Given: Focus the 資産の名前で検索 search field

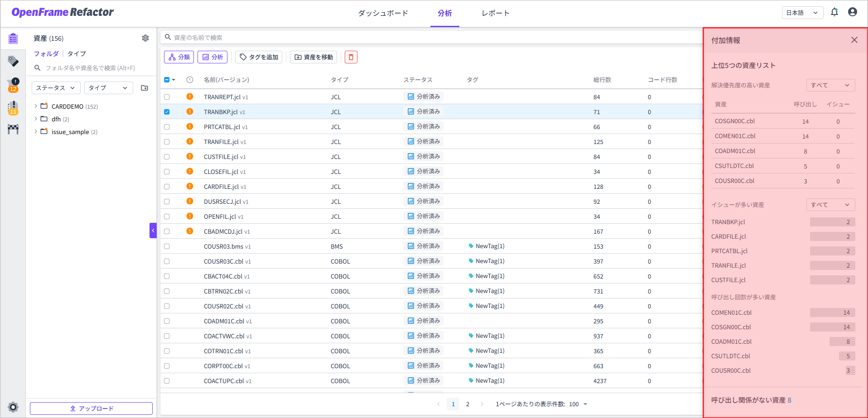Looking at the screenshot, I should pos(431,37).
